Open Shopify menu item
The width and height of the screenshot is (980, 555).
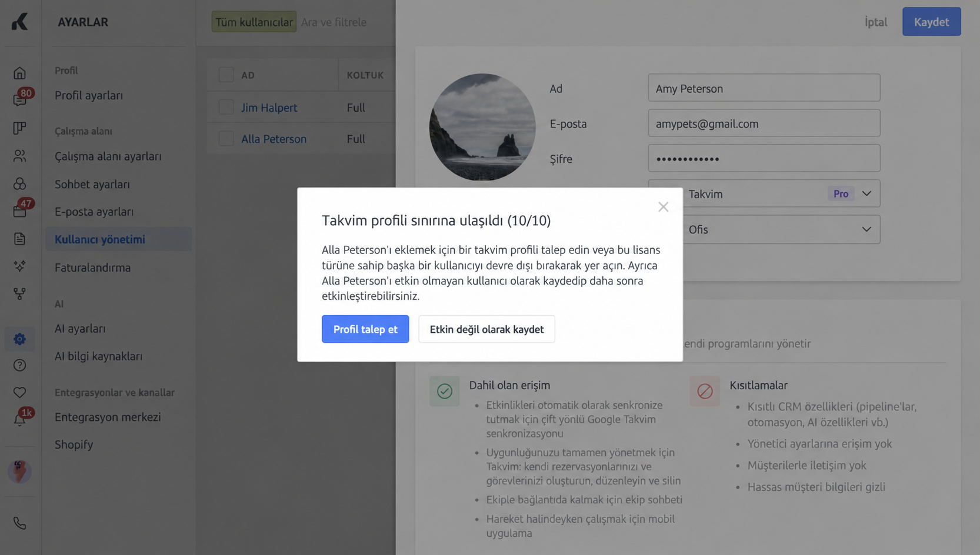74,444
